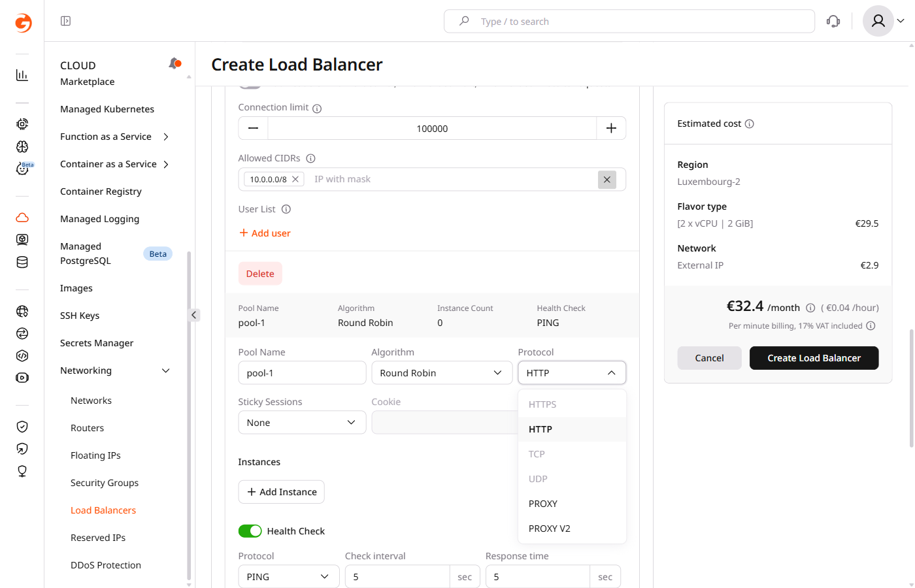Open the video play streaming icon
Viewport: 915px width, 588px height.
[22, 378]
